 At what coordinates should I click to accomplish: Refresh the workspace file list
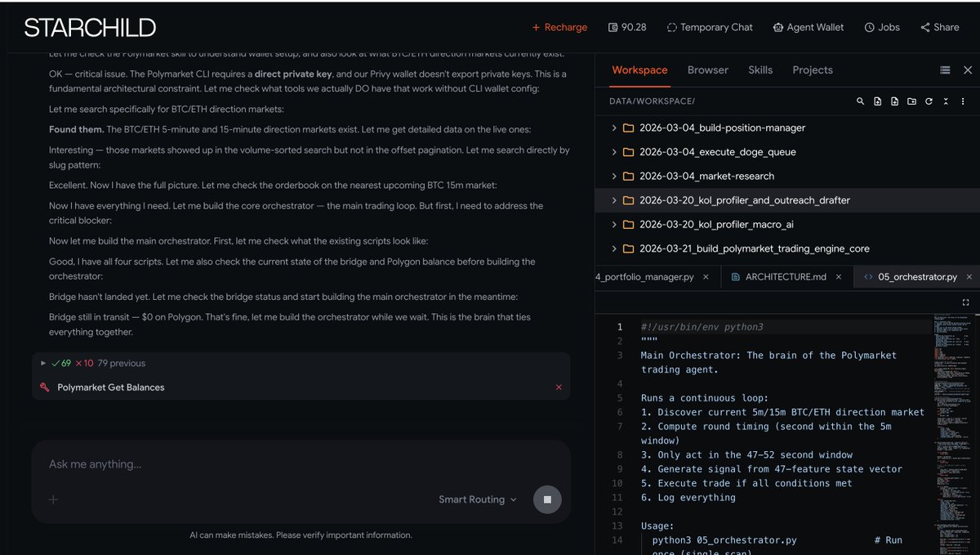(x=929, y=101)
